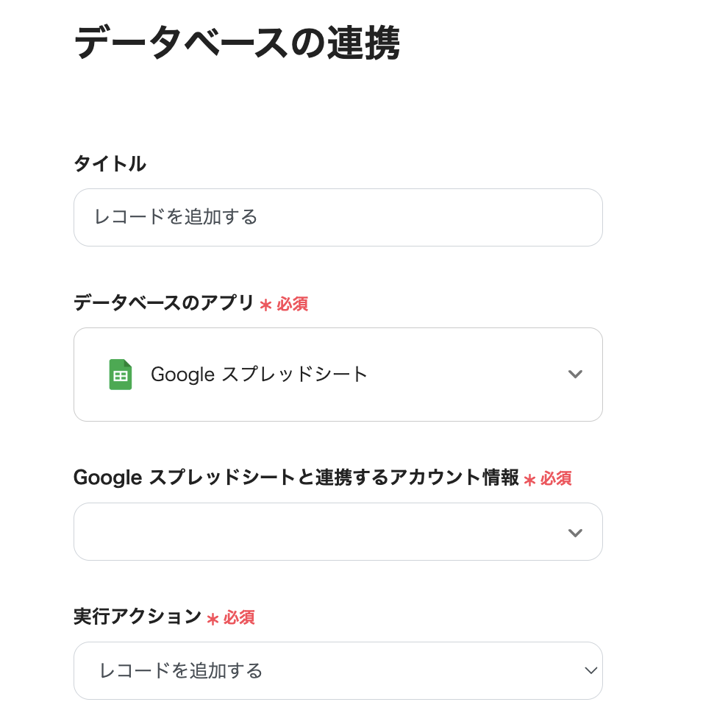Screen dimensions: 728x727
Task: Expand the 実行アクション dropdown arrow
Action: pos(590,670)
